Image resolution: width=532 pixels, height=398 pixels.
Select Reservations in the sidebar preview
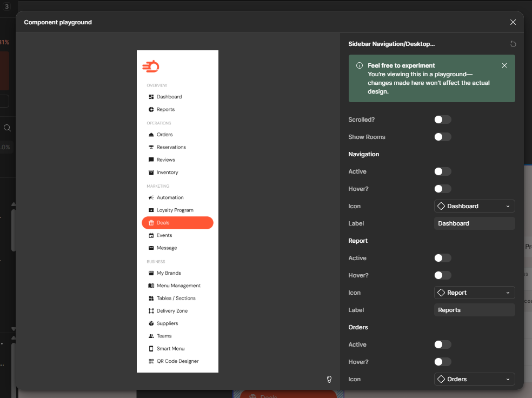(x=177, y=147)
